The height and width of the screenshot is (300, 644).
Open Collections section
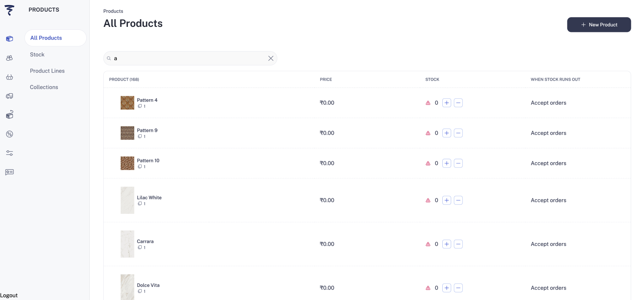click(x=44, y=87)
